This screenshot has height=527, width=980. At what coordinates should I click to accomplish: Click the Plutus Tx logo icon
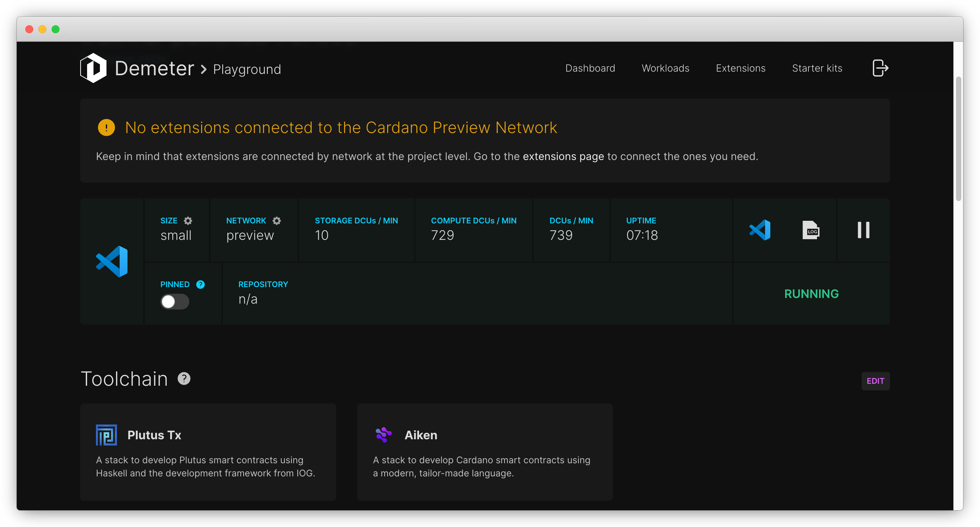(106, 435)
